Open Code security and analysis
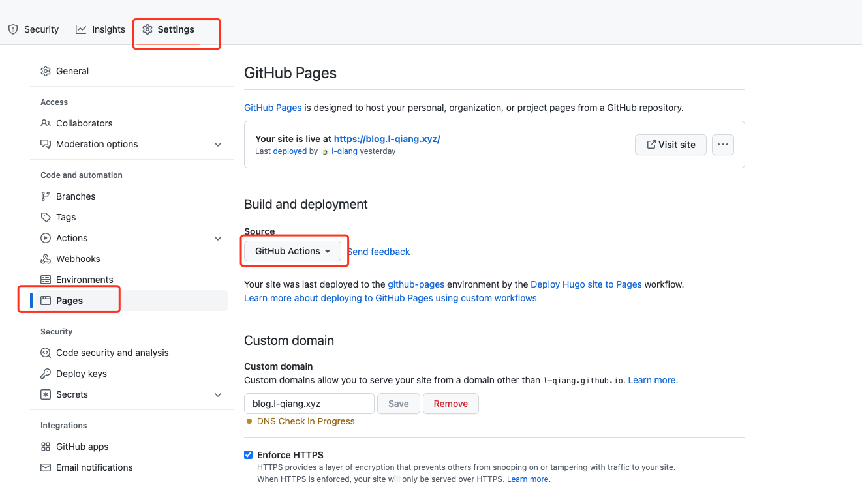Screen dimensions: 862x504 pos(129,353)
